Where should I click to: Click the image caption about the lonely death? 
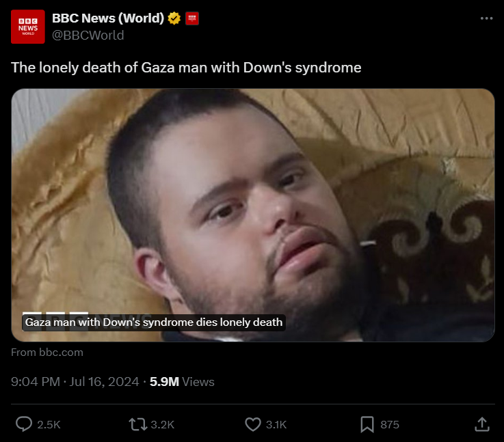click(153, 322)
